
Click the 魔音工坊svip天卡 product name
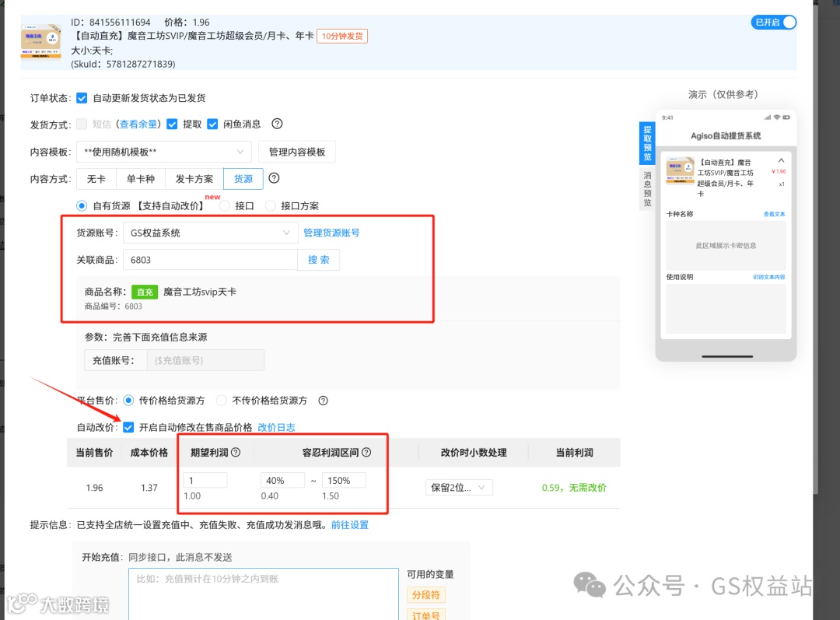[x=200, y=292]
